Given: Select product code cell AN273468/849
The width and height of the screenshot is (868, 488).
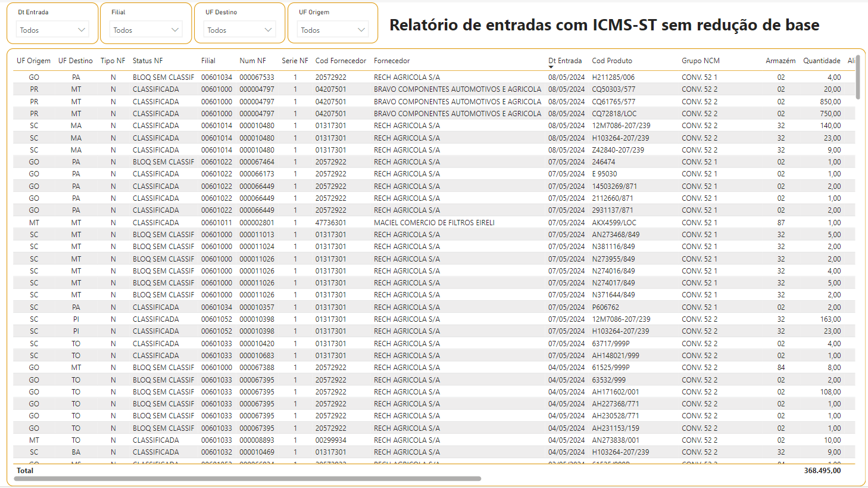Looking at the screenshot, I should click(616, 235).
